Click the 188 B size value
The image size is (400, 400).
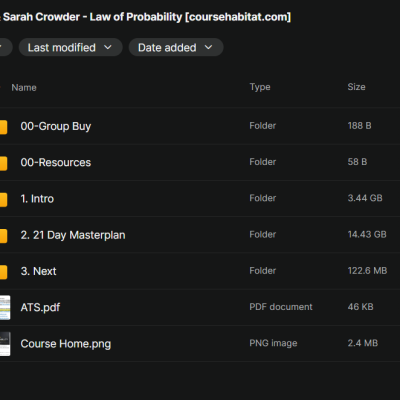click(359, 126)
